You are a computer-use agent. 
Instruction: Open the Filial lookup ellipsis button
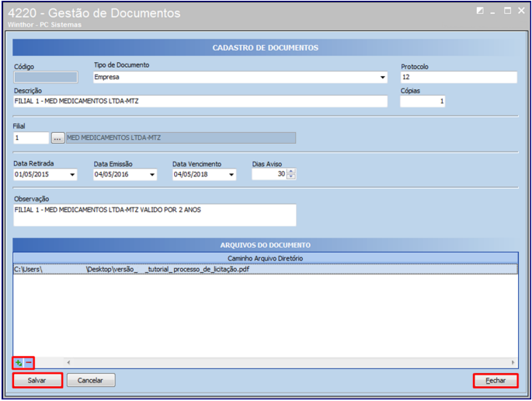pyautogui.click(x=57, y=138)
